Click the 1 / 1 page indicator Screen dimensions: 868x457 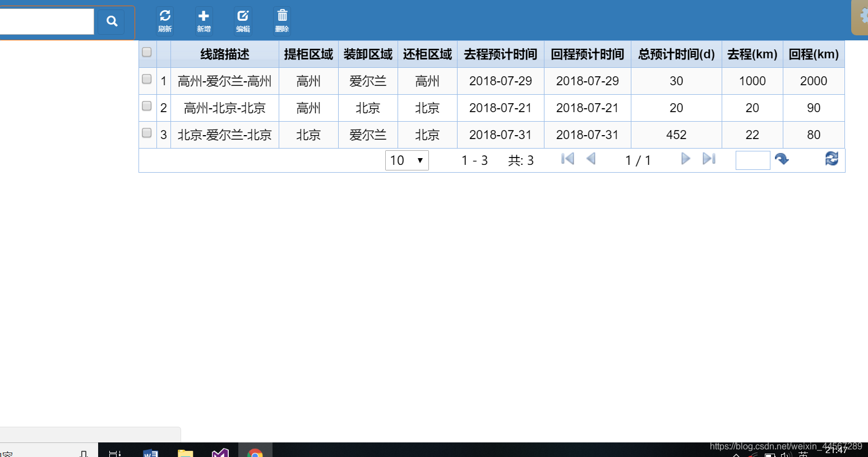tap(638, 161)
